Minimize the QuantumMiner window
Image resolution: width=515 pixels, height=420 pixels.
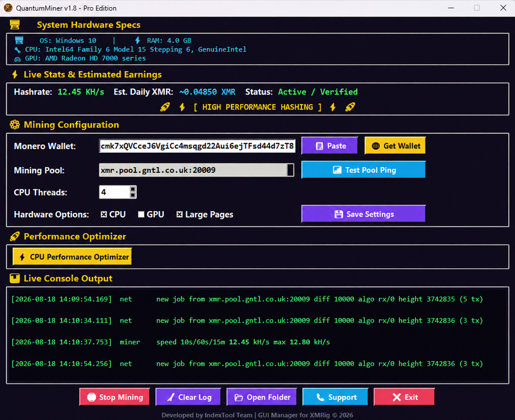[x=451, y=8]
